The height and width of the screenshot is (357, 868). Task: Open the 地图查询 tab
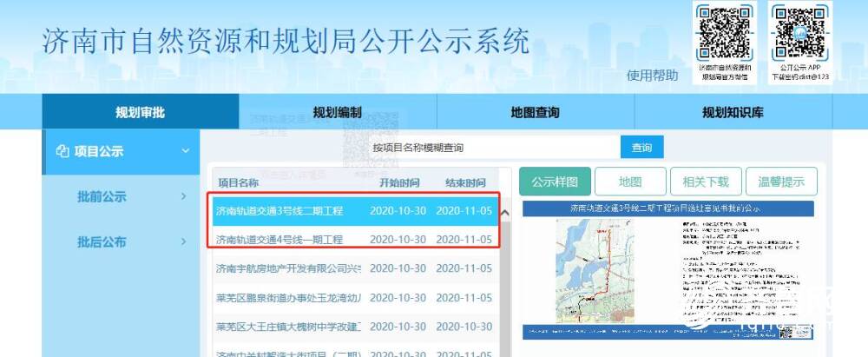tap(535, 112)
